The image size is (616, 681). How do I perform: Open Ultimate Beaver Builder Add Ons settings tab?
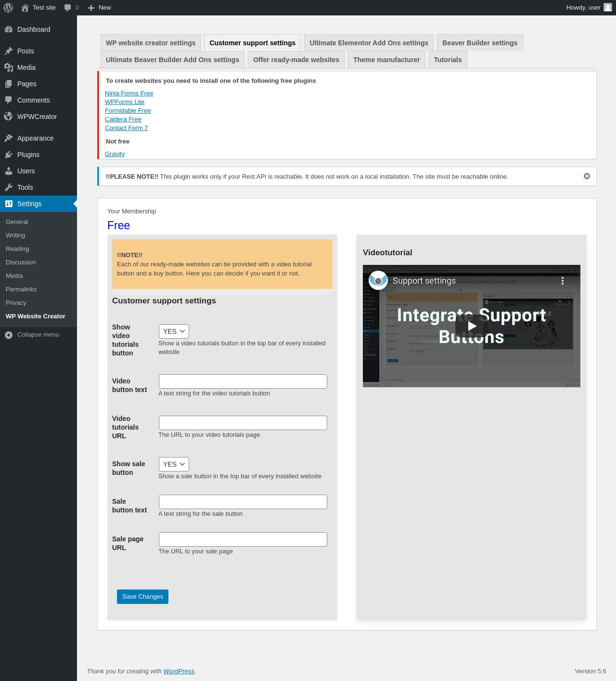click(x=172, y=60)
